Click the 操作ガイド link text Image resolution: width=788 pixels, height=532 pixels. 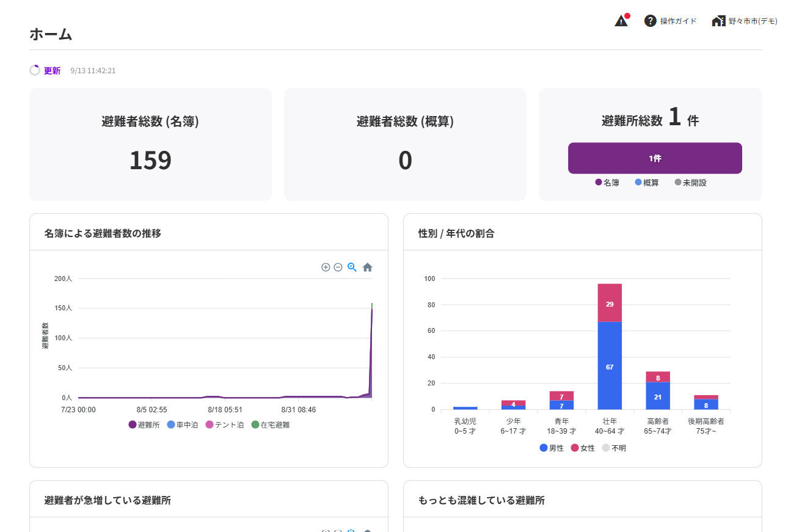point(678,21)
